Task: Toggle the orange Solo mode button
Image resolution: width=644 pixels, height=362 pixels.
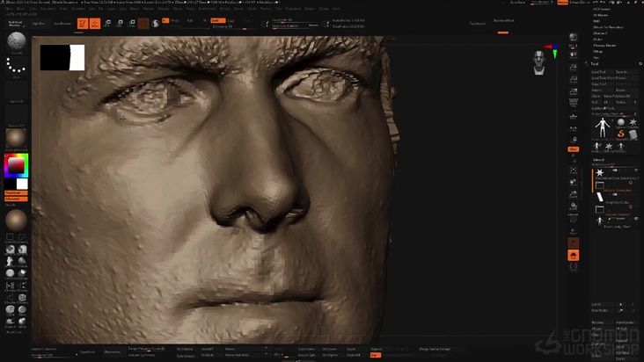Action: [573, 256]
